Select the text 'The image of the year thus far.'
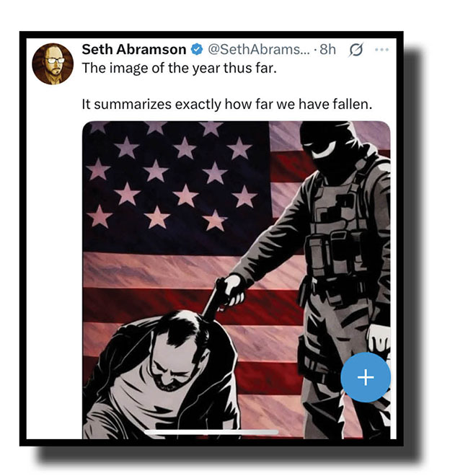Screen dimensions: 450x476 pyautogui.click(x=180, y=68)
